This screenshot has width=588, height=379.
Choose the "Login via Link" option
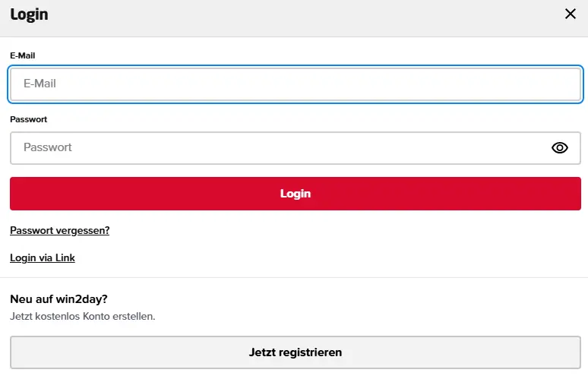tap(43, 258)
